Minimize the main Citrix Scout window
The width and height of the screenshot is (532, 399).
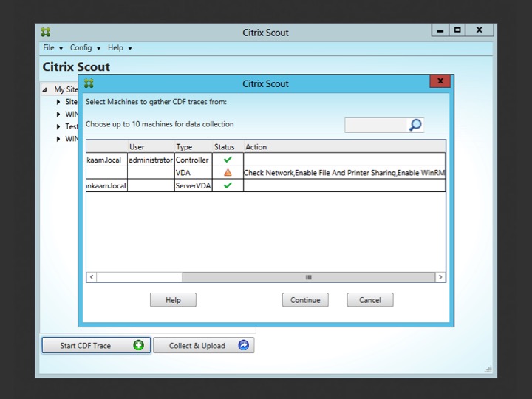[440, 30]
